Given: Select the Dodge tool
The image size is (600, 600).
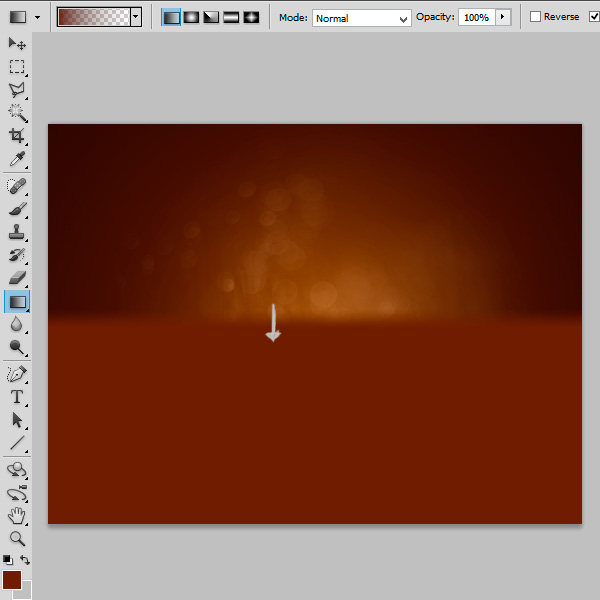Looking at the screenshot, I should tap(17, 347).
